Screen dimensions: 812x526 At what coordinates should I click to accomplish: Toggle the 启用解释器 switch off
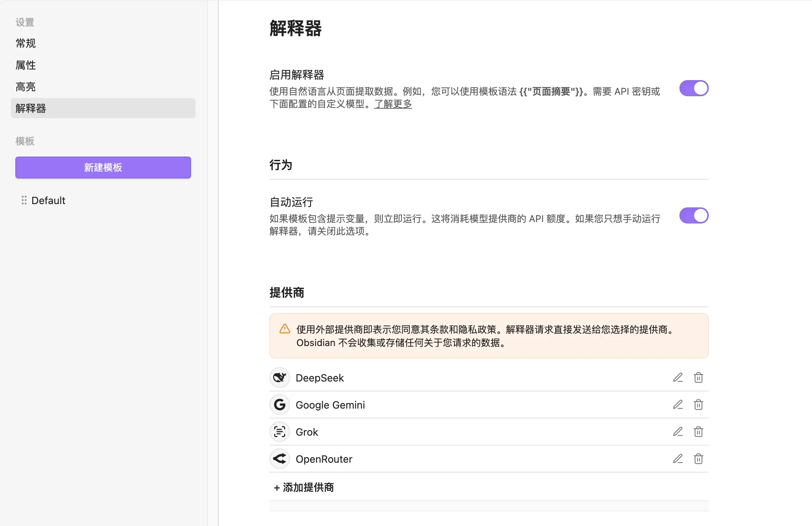click(694, 88)
